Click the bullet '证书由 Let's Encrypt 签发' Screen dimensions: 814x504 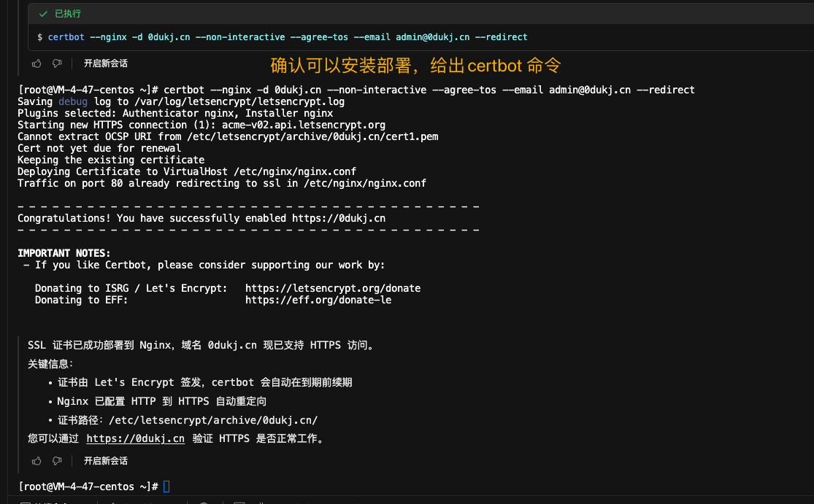pos(204,383)
